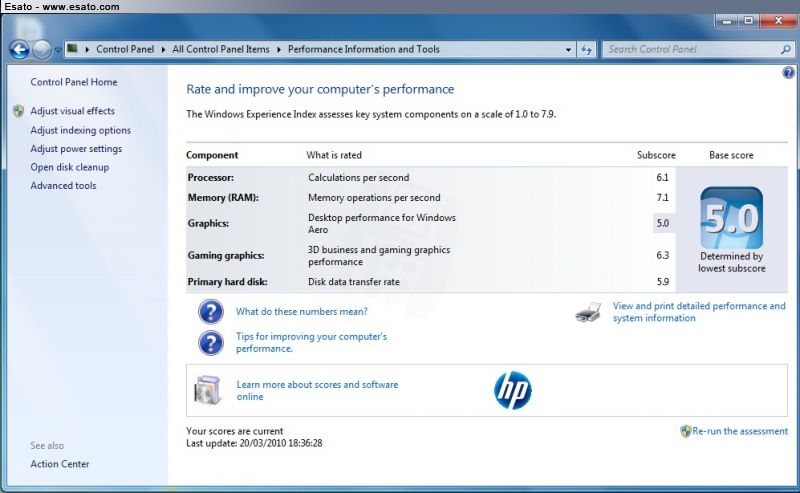Select the Control Panel breadcrumb
The image size is (800, 493).
tap(125, 50)
